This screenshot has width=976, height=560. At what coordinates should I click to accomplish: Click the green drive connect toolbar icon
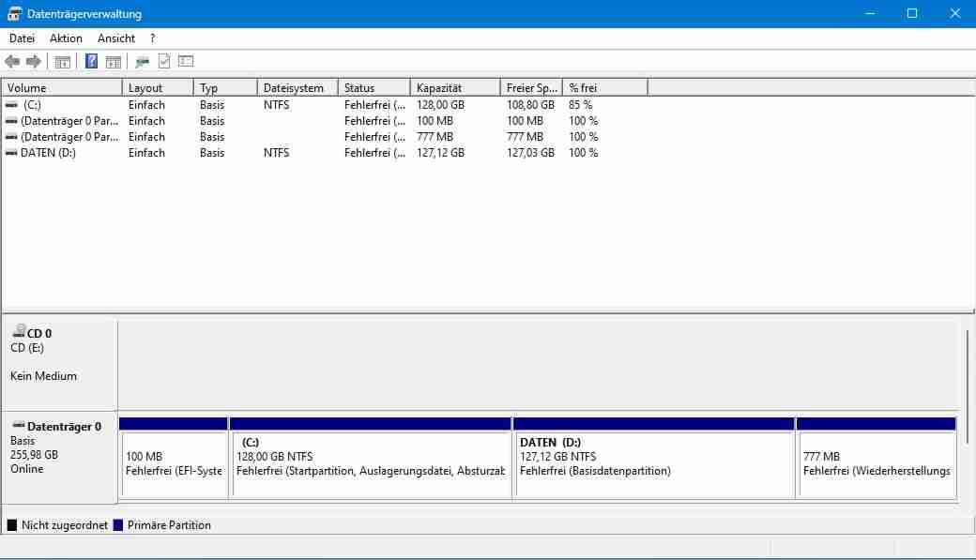[x=142, y=62]
